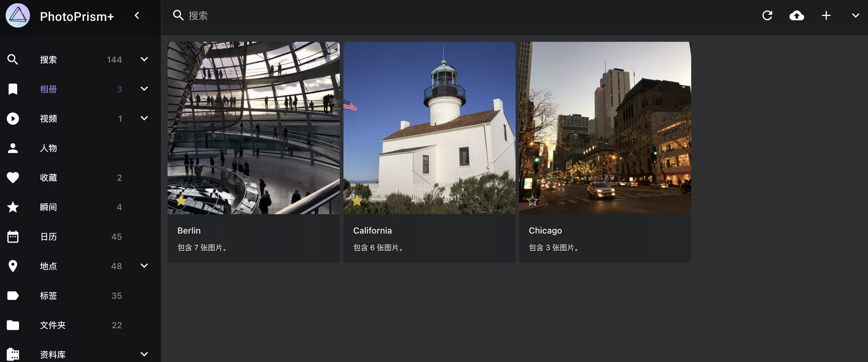The width and height of the screenshot is (868, 362).
Task: Open the cloud upload button
Action: click(797, 16)
